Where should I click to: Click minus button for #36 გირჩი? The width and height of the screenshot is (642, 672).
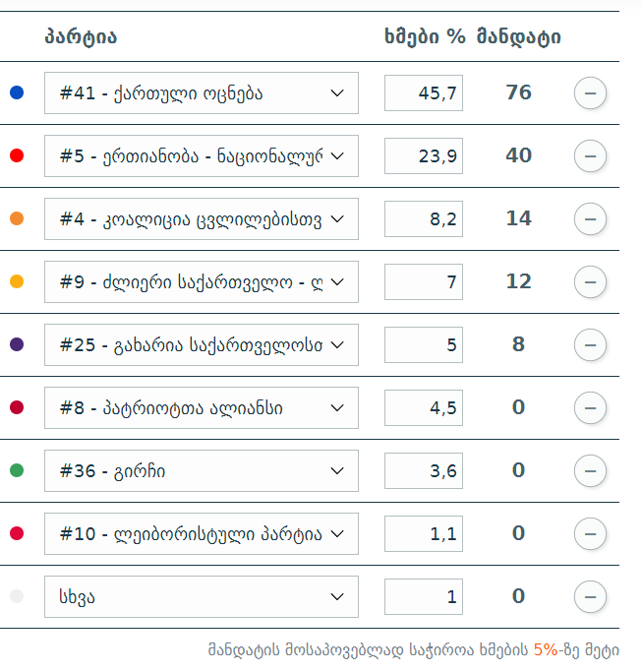pyautogui.click(x=590, y=471)
